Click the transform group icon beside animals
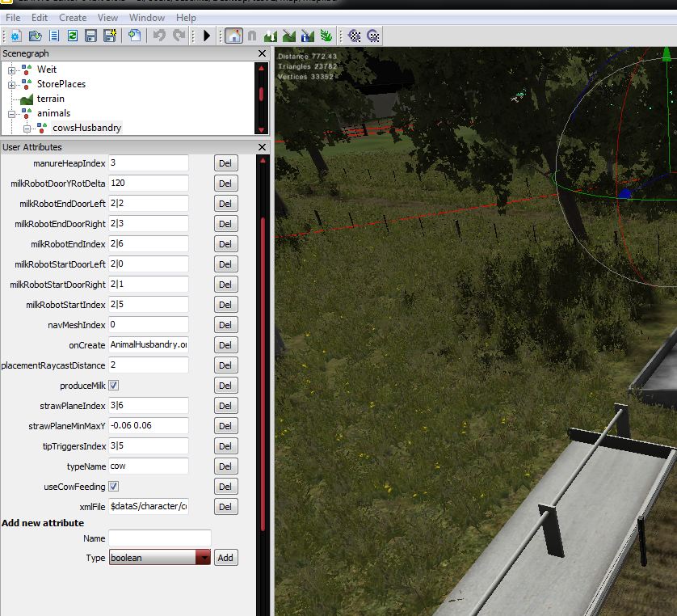 tap(27, 113)
